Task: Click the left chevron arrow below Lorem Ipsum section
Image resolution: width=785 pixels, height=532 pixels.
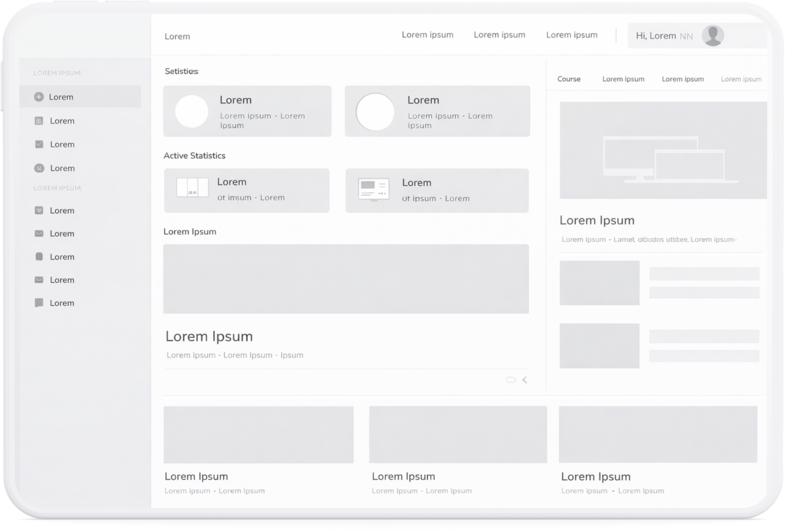Action: point(525,380)
